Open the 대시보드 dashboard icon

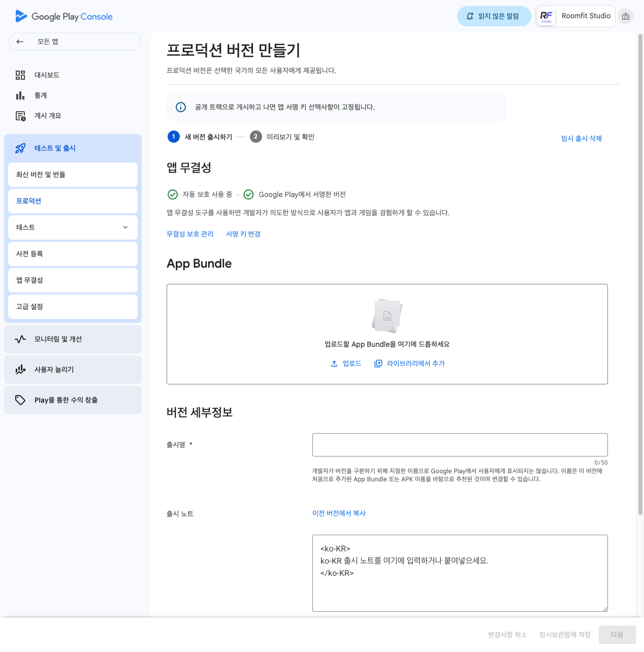coord(20,75)
